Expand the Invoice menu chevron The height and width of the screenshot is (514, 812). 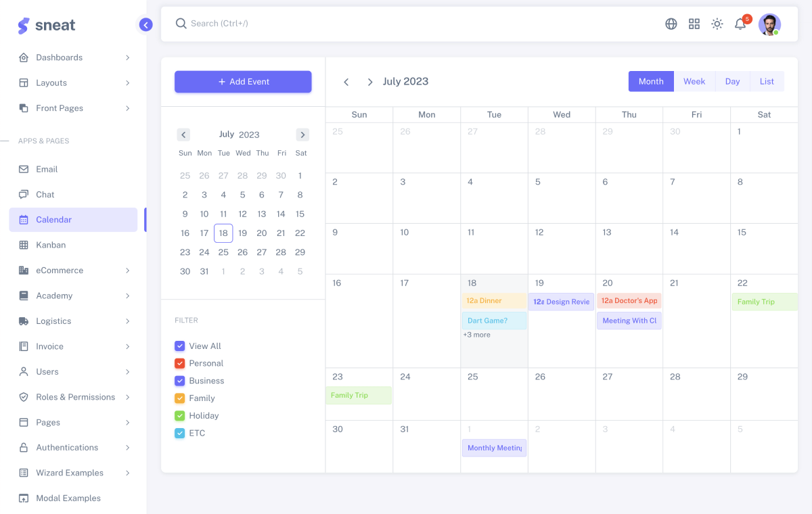[128, 346]
